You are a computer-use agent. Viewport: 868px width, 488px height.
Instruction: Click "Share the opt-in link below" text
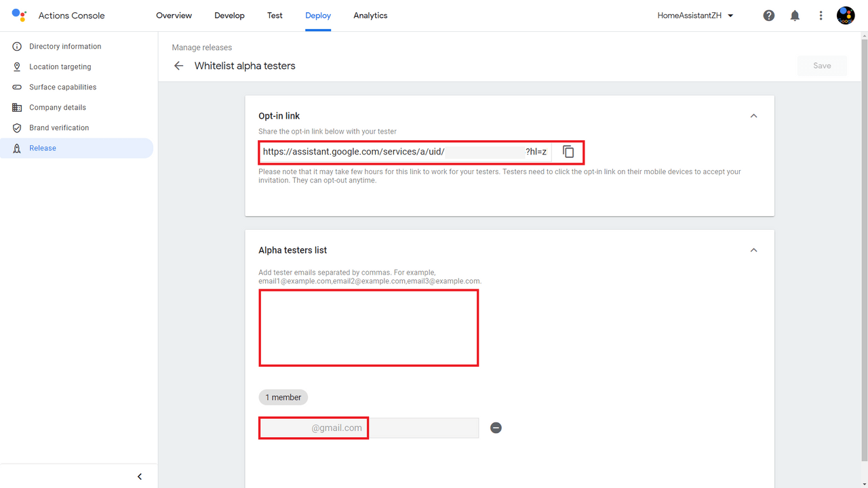point(328,131)
